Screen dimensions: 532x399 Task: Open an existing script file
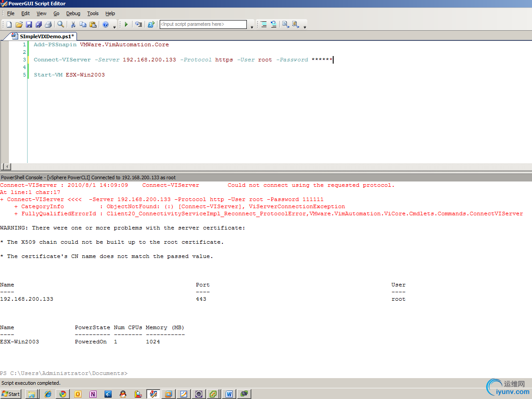19,24
